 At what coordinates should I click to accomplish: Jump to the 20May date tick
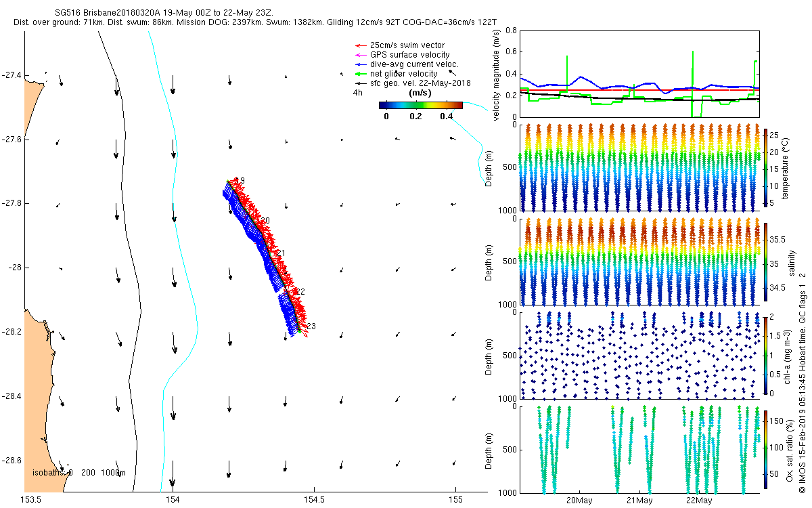click(x=579, y=501)
